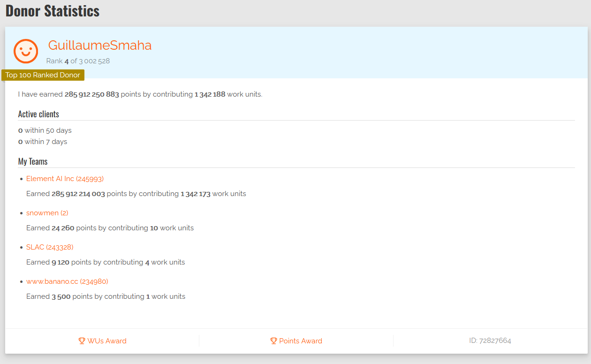
Task: Go to the www.banano.cc team link
Action: click(67, 281)
